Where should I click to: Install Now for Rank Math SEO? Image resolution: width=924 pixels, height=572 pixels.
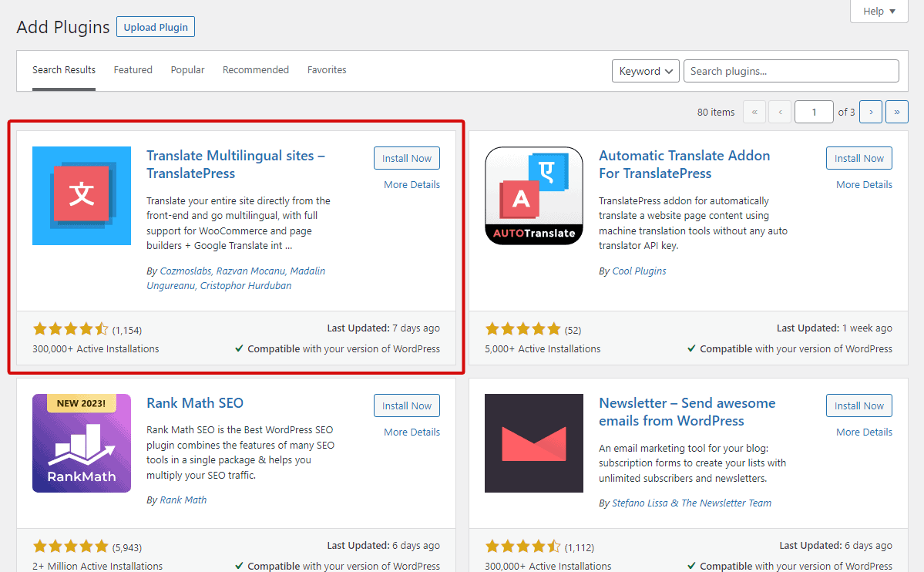(406, 405)
